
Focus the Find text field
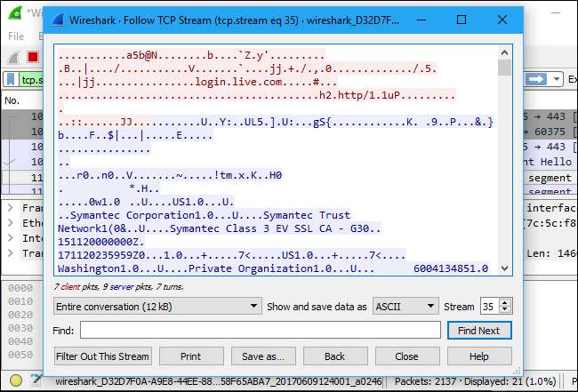pos(261,330)
